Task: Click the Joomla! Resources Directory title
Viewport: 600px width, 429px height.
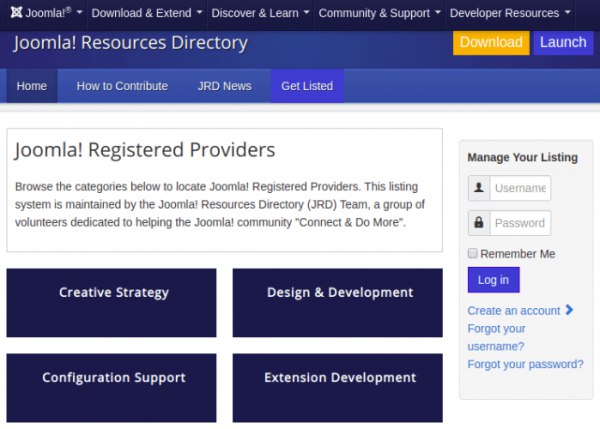Action: pyautogui.click(x=130, y=42)
